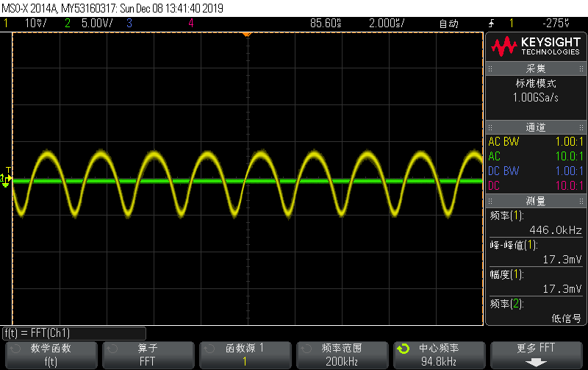Click the greyed knob icon on 数学函数 softkey
The image size is (588, 370).
[15, 349]
